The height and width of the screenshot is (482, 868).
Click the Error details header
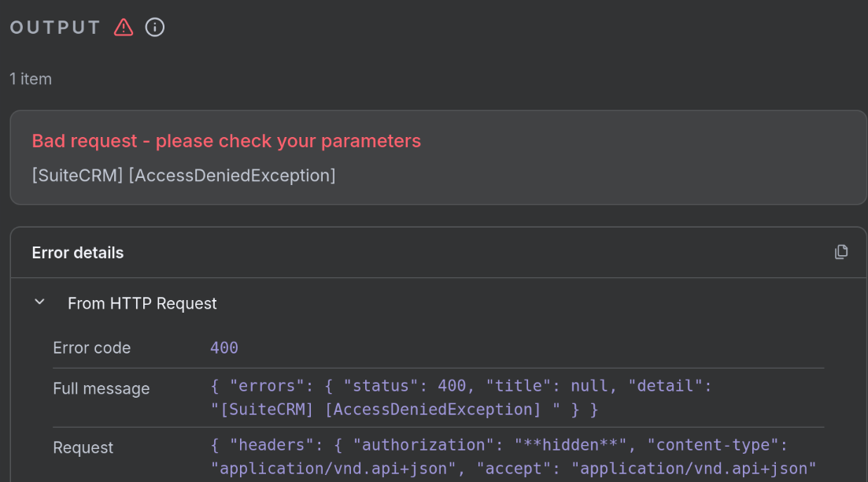pos(78,253)
